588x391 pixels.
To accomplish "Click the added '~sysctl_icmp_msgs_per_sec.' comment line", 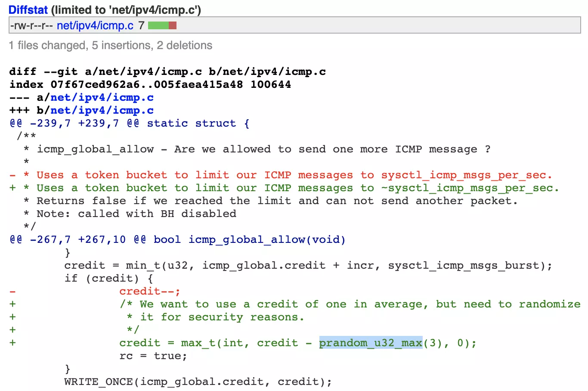I will coord(284,188).
